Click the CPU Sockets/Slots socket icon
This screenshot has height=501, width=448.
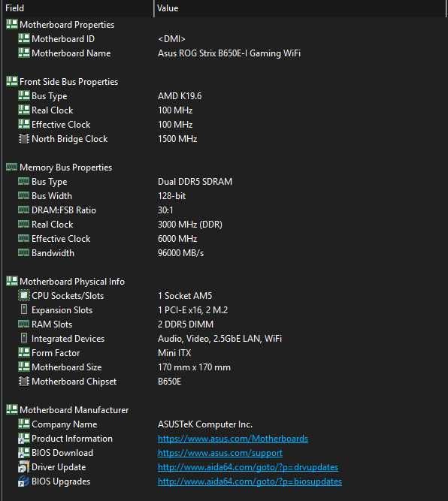[23, 295]
